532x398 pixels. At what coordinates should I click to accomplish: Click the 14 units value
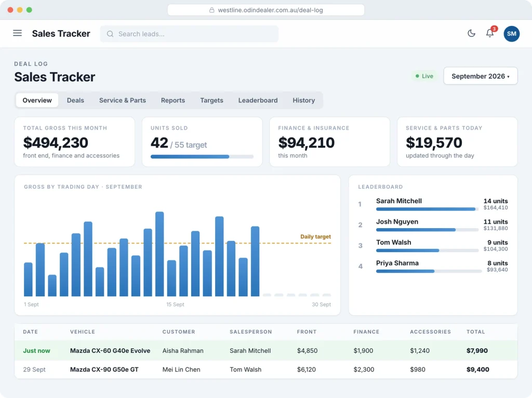pyautogui.click(x=495, y=201)
